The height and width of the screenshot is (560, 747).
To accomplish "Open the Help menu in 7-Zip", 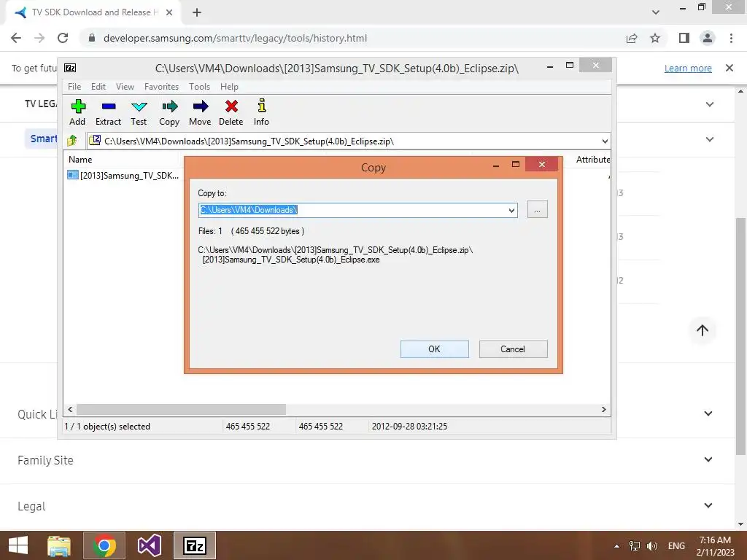I will (229, 87).
